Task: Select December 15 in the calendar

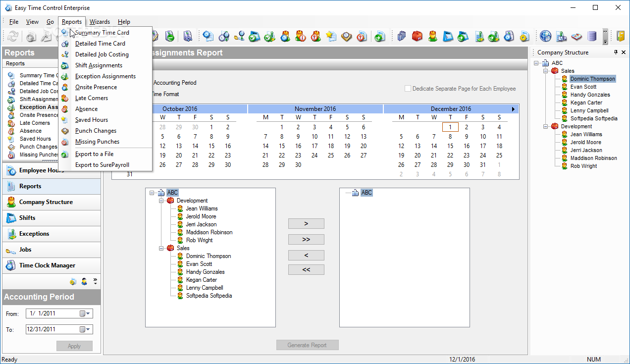Action: (x=450, y=146)
